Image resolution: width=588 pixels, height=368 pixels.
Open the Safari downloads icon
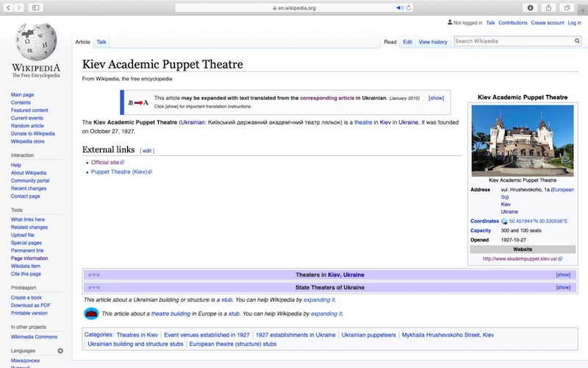point(530,7)
